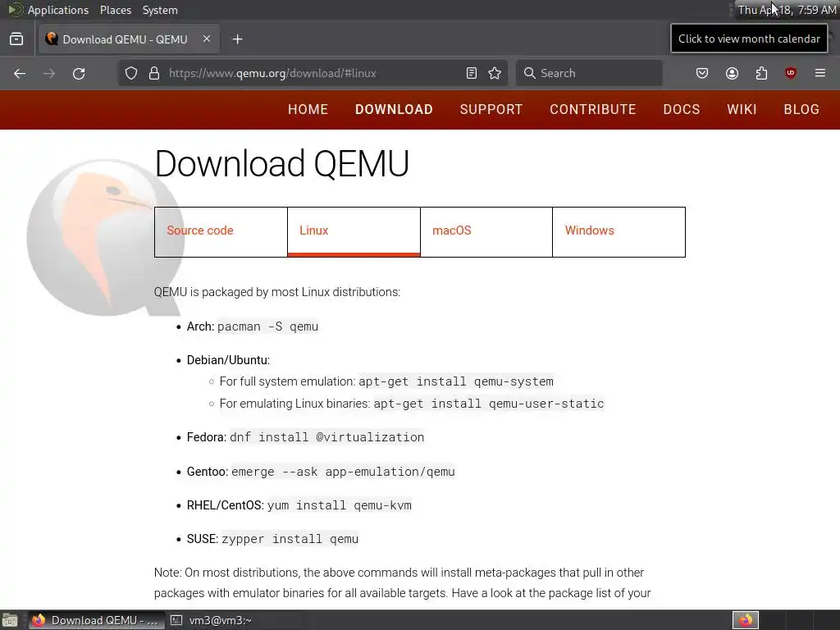
Task: Show site security via the padlock icon
Action: 154,73
